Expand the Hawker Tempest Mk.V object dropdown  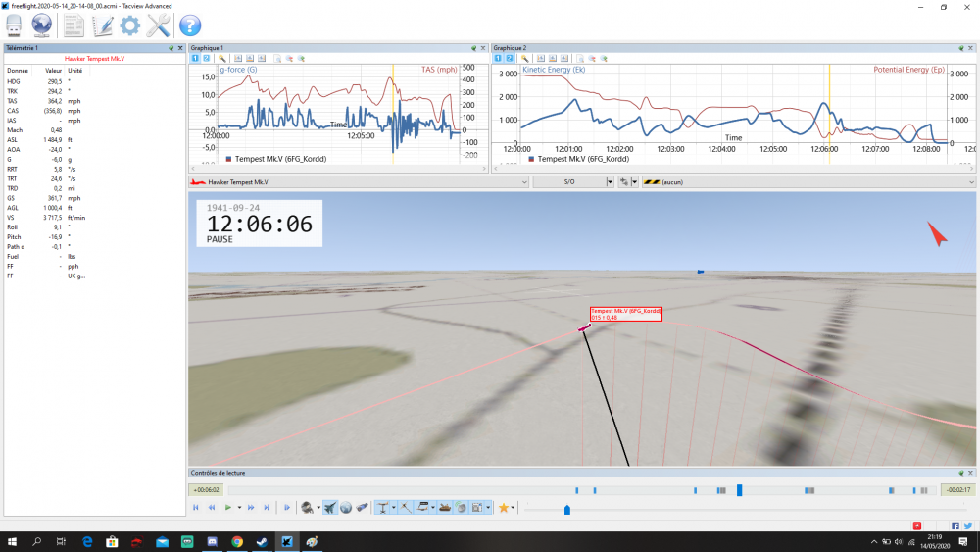(x=525, y=182)
